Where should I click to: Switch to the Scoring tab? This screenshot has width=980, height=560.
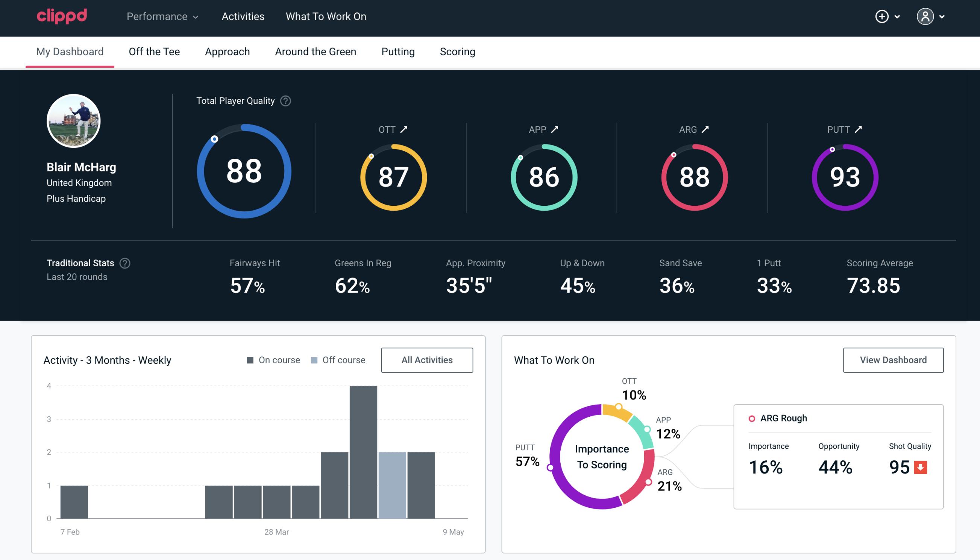point(458,51)
